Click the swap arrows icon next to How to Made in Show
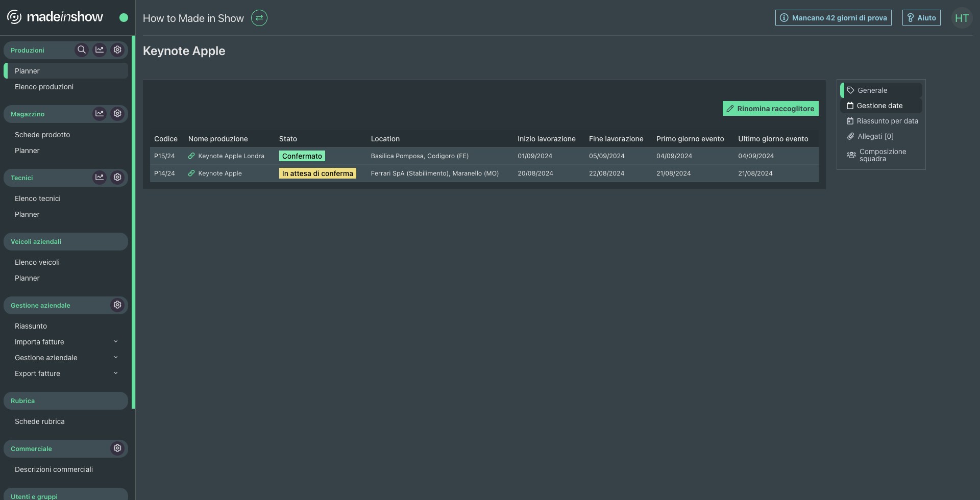The height and width of the screenshot is (500, 980). tap(259, 18)
